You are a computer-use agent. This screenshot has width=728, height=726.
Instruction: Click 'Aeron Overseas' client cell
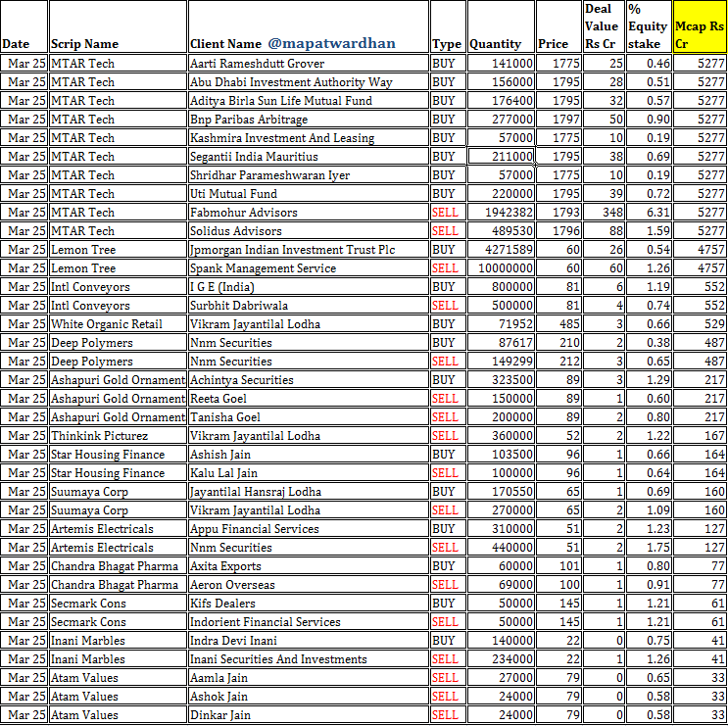coord(309,584)
